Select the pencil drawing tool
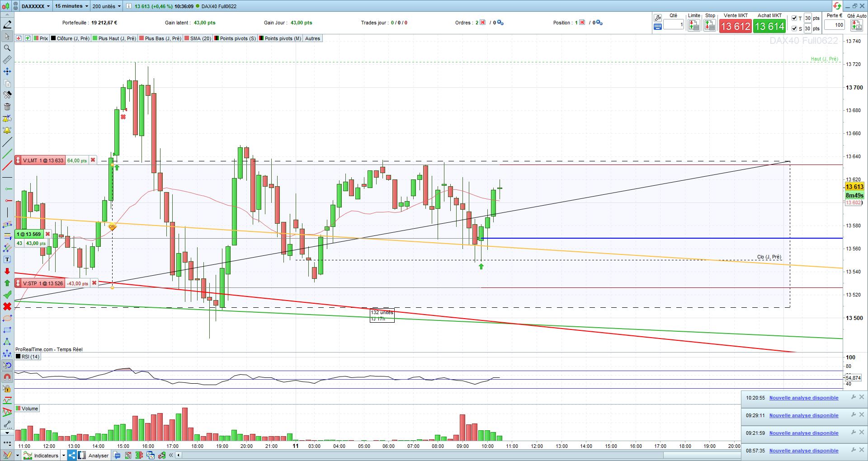 pos(7,24)
